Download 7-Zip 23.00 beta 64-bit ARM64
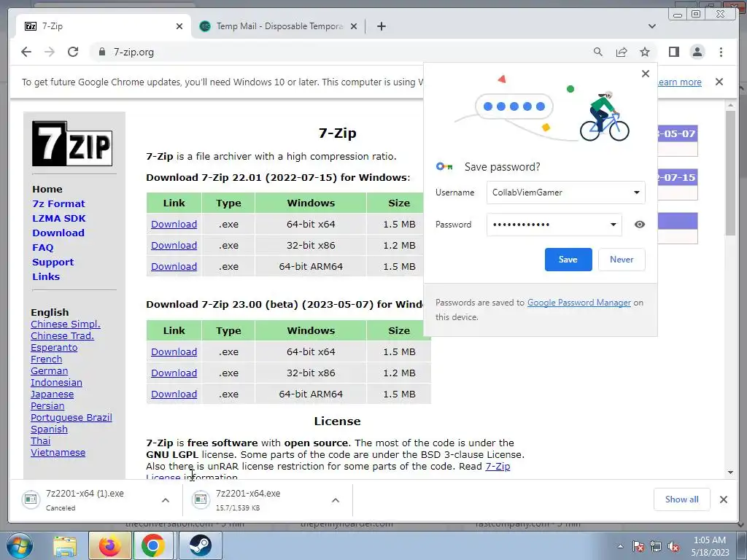Viewport: 747px width, 560px height. pos(174,394)
